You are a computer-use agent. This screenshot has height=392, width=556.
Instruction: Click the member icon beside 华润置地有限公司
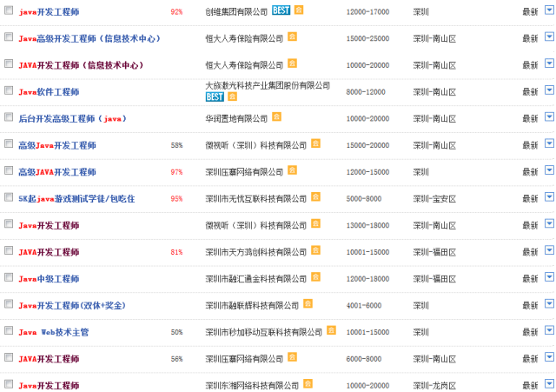(276, 116)
